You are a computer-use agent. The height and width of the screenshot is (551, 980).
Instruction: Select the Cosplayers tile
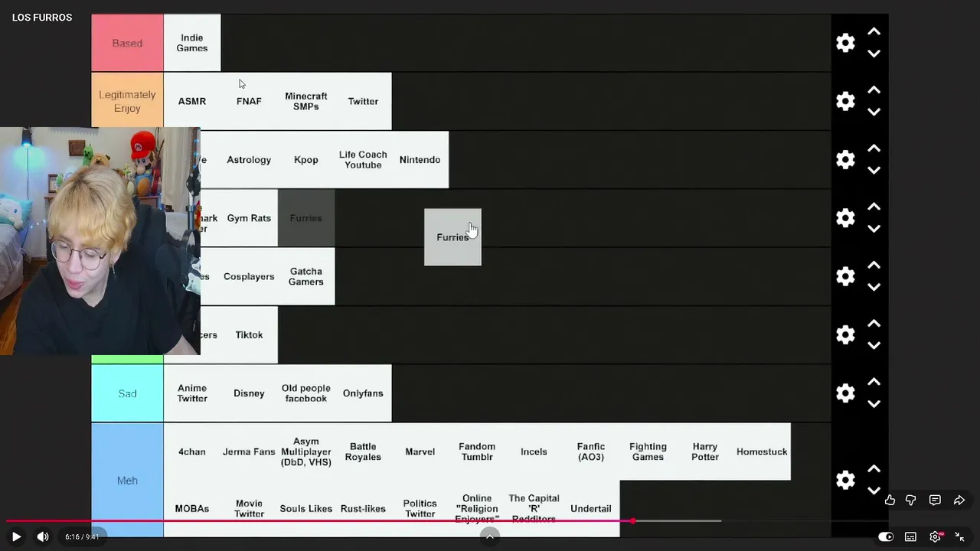tap(249, 276)
